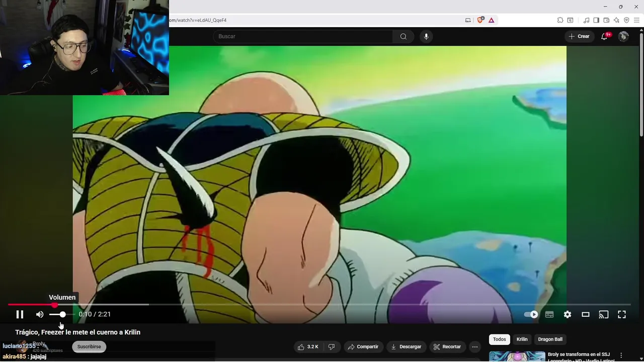Click the Descargar button
The width and height of the screenshot is (644, 362).
[x=406, y=346]
